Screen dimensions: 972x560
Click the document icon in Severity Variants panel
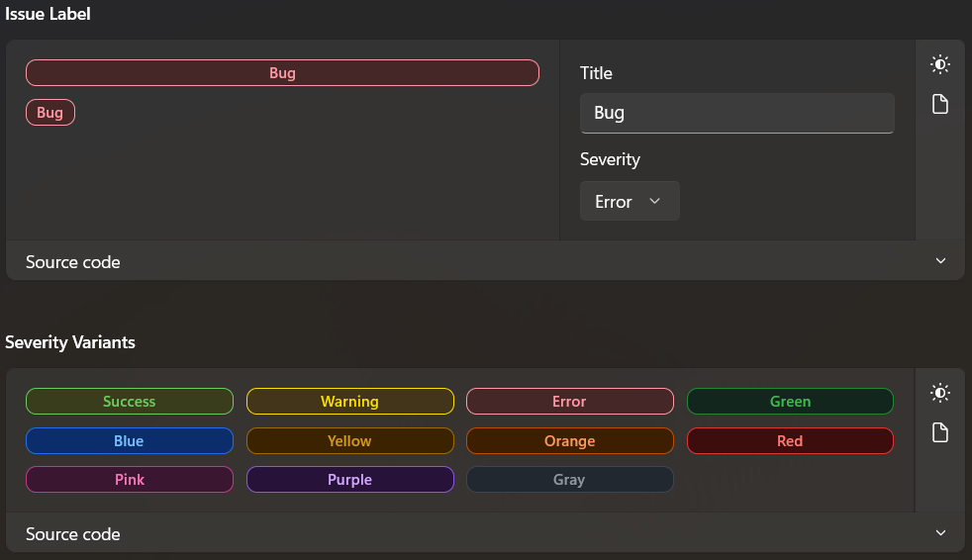coord(939,432)
